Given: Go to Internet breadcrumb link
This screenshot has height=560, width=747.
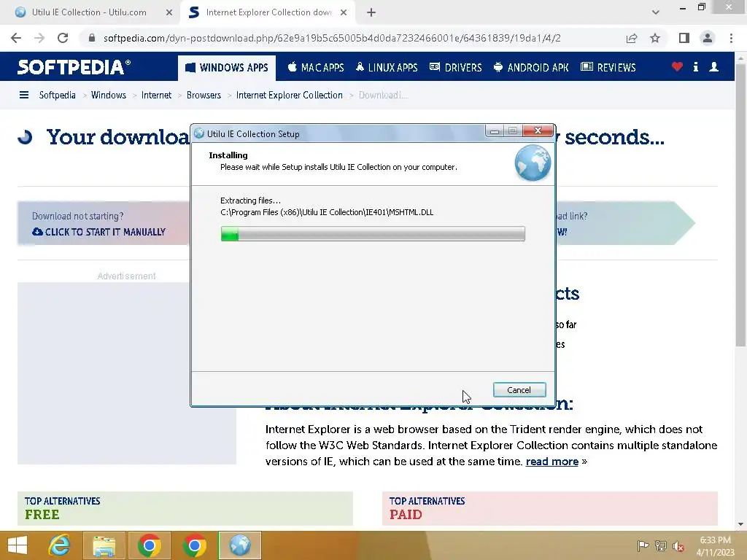Looking at the screenshot, I should (156, 96).
